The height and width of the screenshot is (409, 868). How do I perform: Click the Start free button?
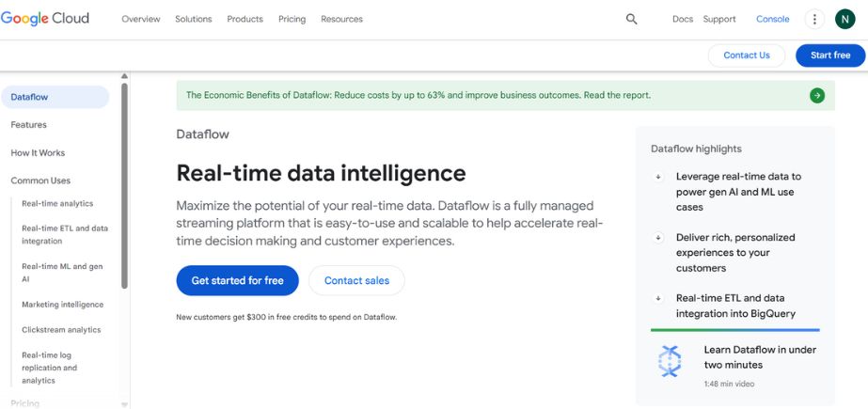point(830,55)
